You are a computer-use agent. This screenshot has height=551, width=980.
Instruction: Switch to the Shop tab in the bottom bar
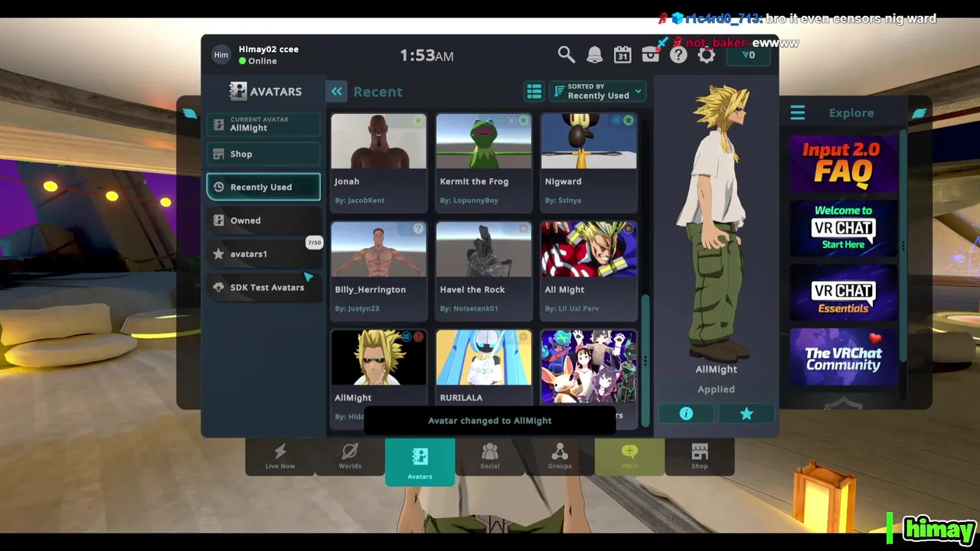coord(700,456)
